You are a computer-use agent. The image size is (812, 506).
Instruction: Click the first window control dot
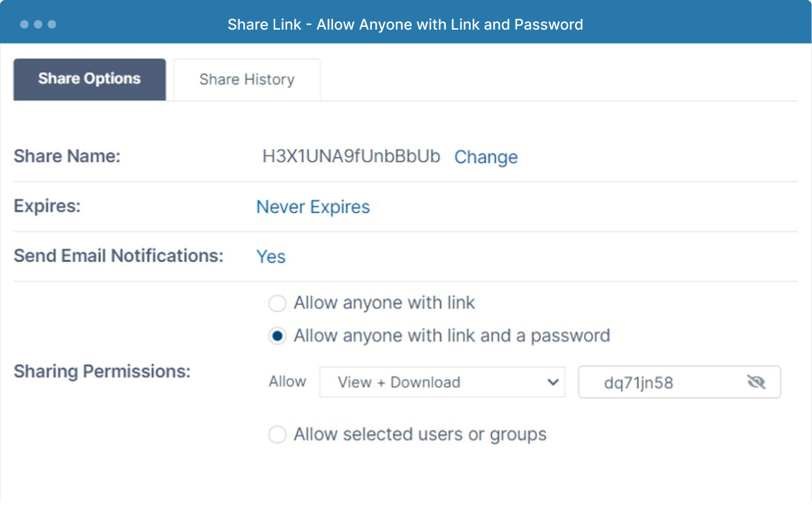click(25, 24)
